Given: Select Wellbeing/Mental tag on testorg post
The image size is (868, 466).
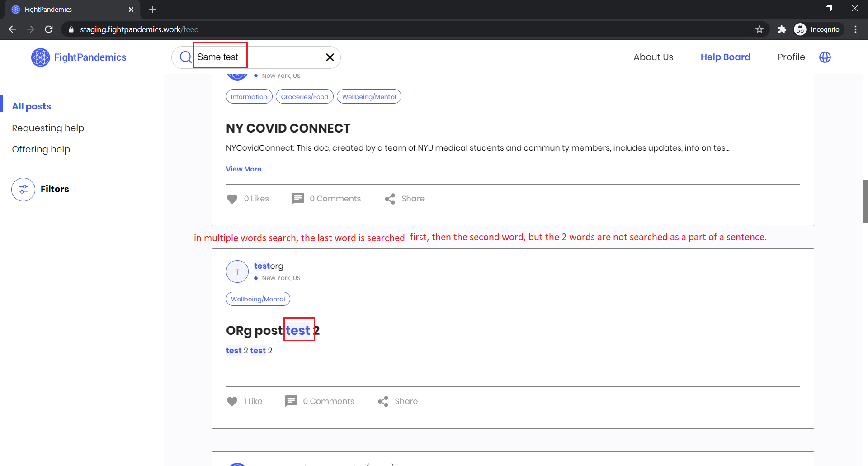Looking at the screenshot, I should pyautogui.click(x=258, y=299).
